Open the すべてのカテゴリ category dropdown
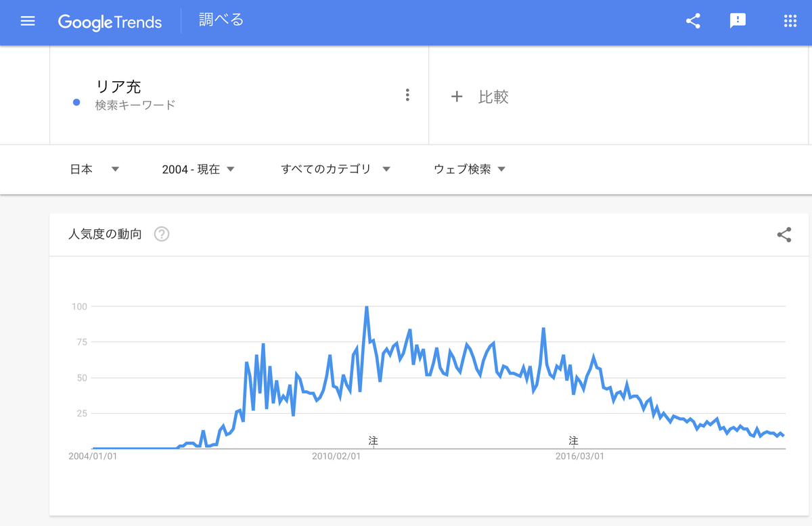Viewport: 812px width, 526px height. pyautogui.click(x=335, y=169)
